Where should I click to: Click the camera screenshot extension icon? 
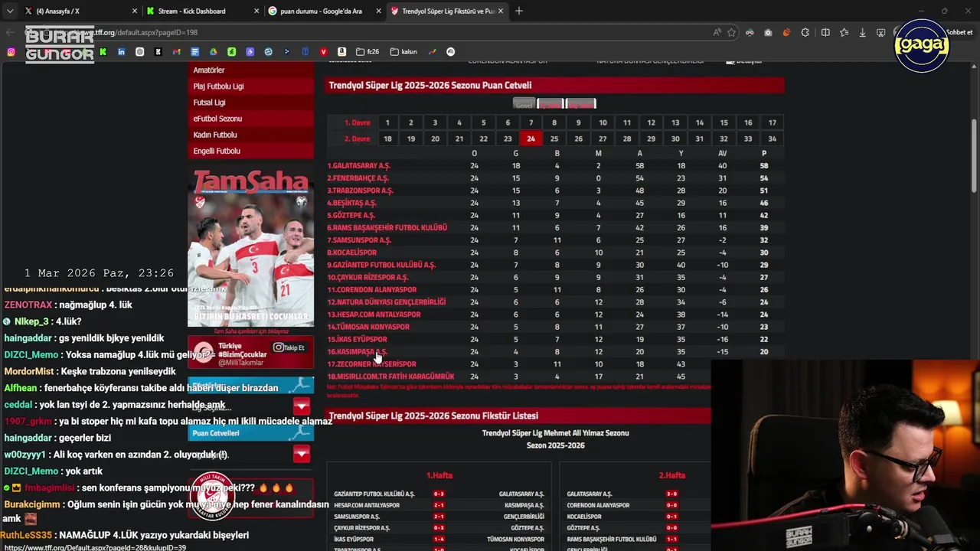click(768, 32)
